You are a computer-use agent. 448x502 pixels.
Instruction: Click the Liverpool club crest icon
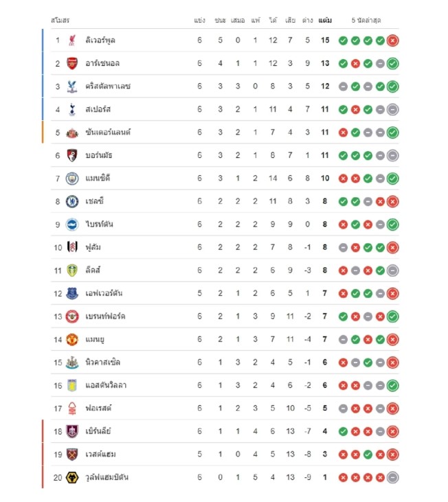coord(72,41)
